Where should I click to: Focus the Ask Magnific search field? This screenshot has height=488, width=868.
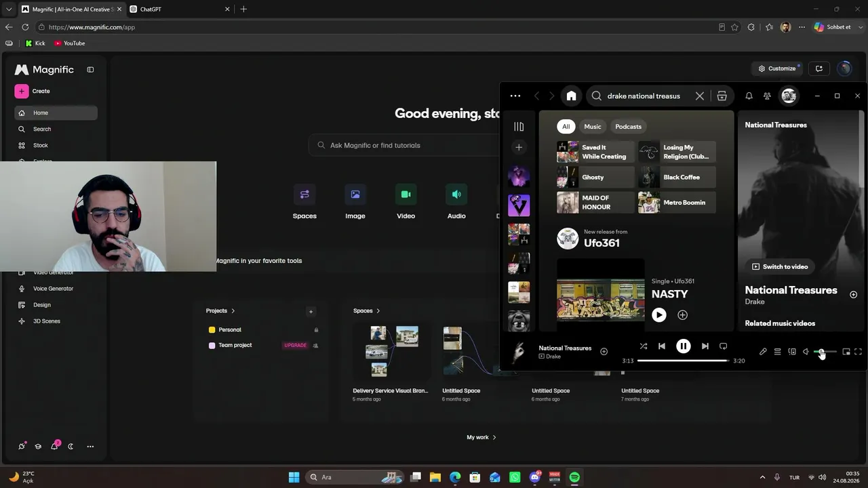(404, 146)
